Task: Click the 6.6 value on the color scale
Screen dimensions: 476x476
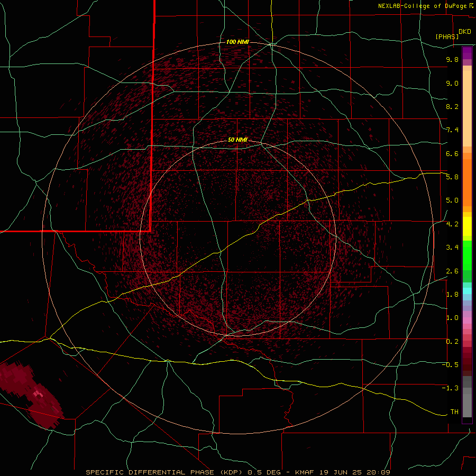Action: [x=452, y=153]
